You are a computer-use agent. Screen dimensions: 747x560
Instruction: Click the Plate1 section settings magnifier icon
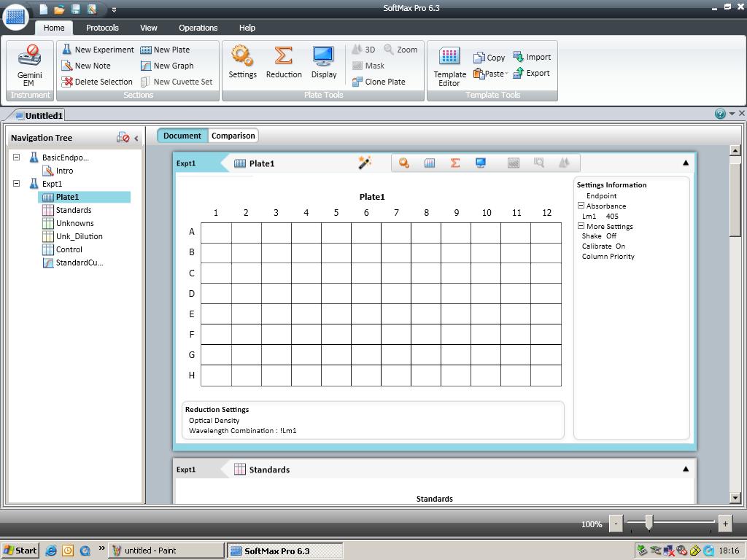coord(404,163)
